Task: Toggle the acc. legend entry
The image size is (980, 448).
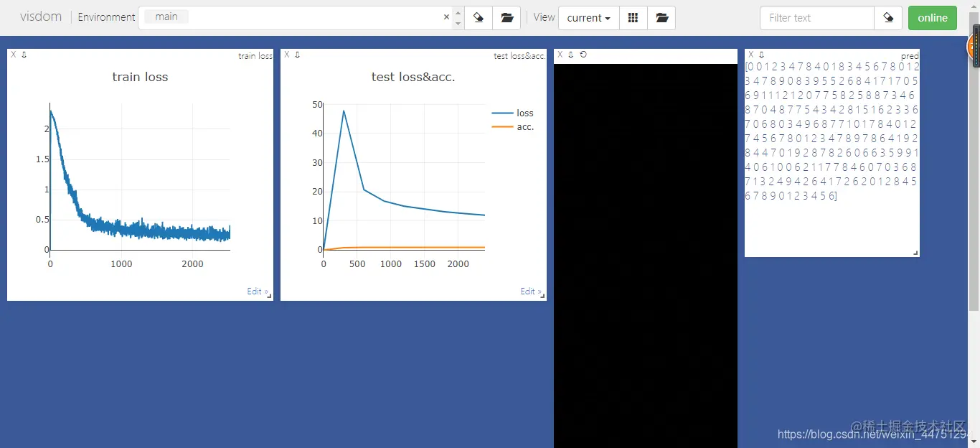Action: click(513, 127)
